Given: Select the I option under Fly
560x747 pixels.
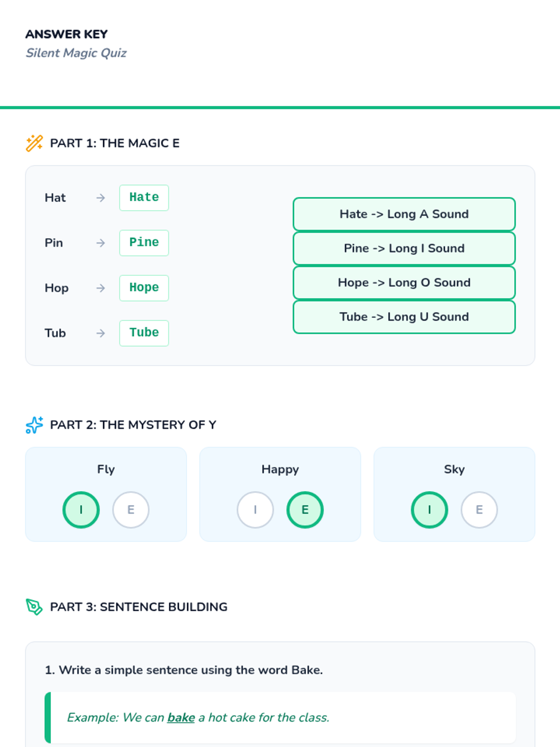Looking at the screenshot, I should (x=81, y=510).
